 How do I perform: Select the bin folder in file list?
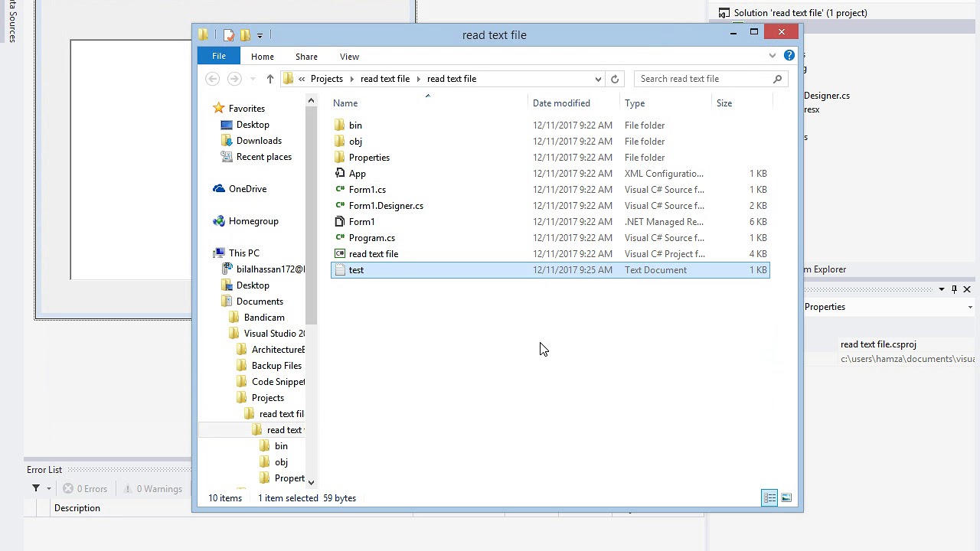point(355,126)
